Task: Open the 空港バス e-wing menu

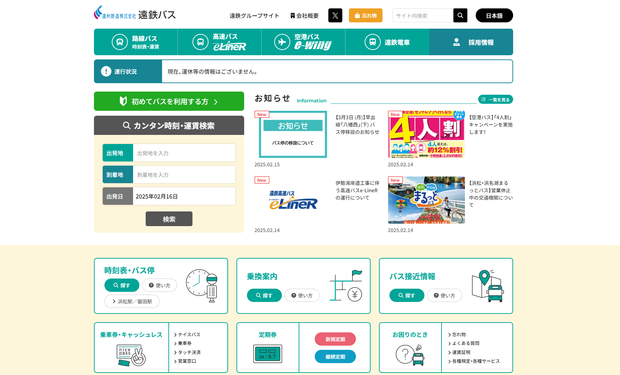Action: pyautogui.click(x=303, y=42)
